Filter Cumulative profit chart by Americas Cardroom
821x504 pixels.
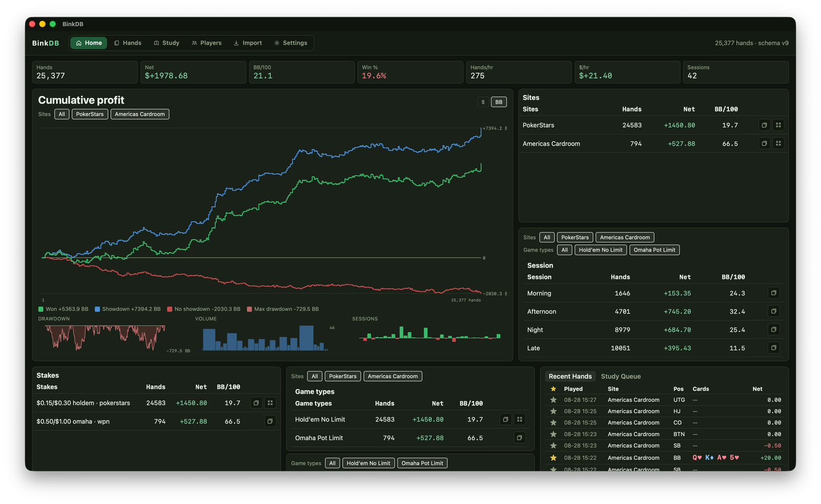point(140,114)
